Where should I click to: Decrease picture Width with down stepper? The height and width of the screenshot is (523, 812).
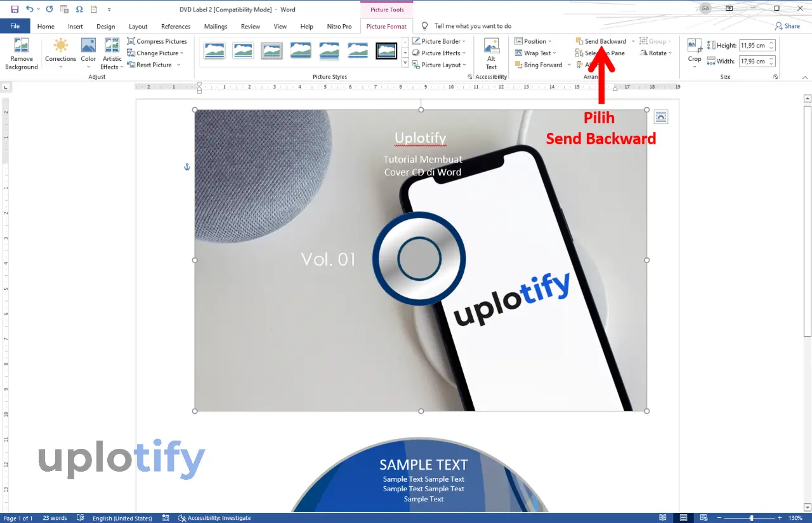pos(771,64)
